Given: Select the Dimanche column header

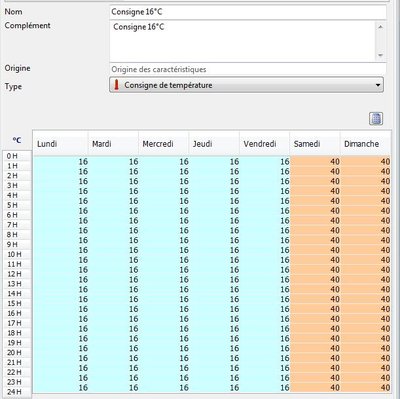Looking at the screenshot, I should point(365,144).
